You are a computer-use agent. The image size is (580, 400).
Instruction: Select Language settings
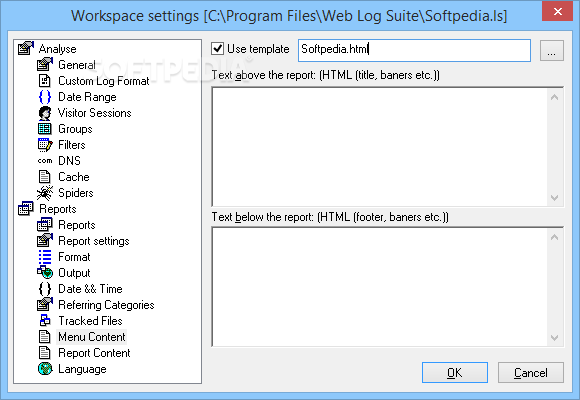tap(82, 369)
